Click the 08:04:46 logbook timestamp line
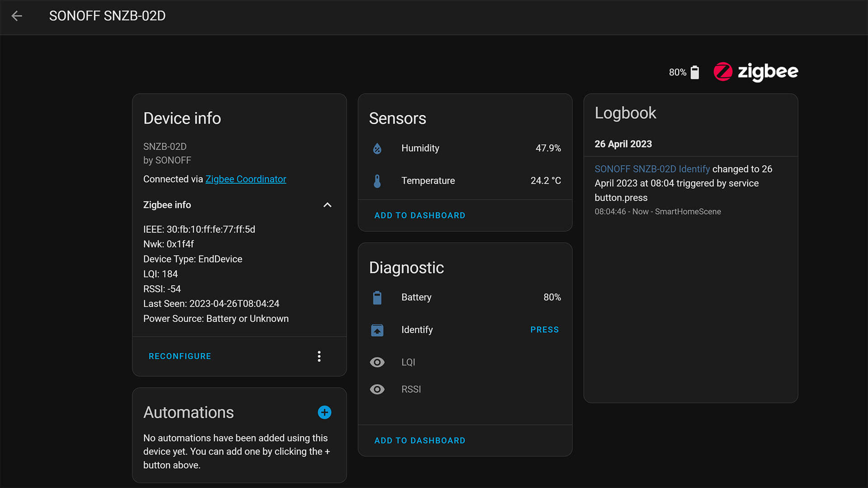Screen dimensions: 868x488 [x=658, y=212]
